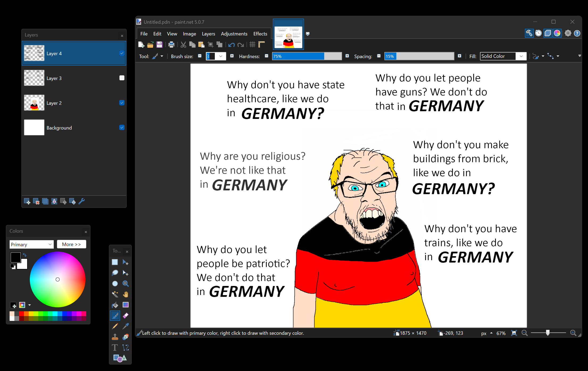
Task: Open the Primary color mode dropdown
Action: [x=31, y=244]
